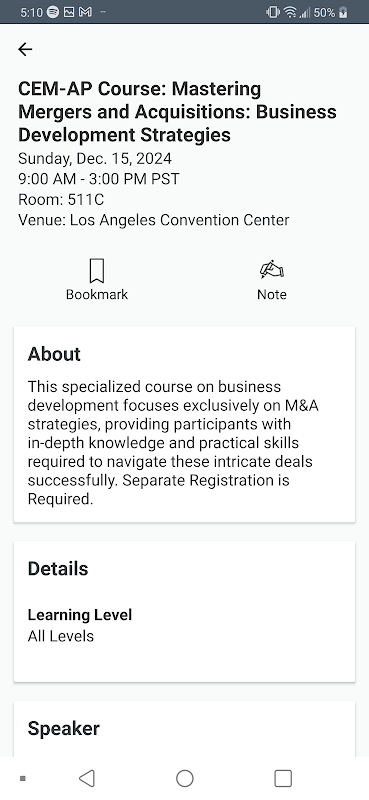Tap the Learning Level detail entry
This screenshot has height=800, width=369.
click(x=80, y=625)
